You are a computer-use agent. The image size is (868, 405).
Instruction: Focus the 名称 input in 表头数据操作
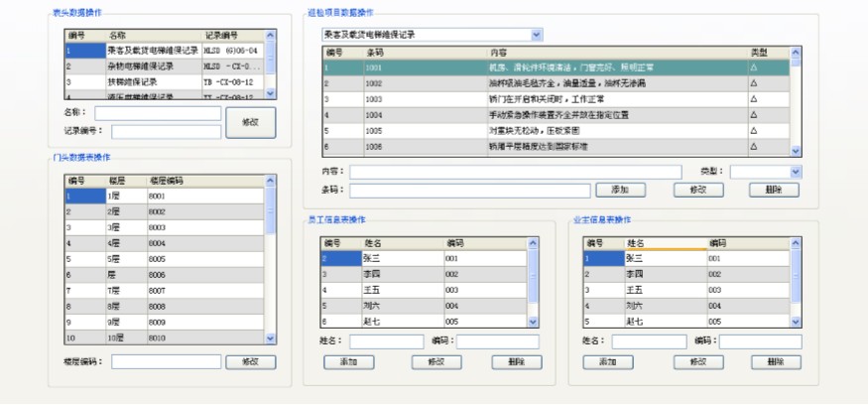(158, 113)
